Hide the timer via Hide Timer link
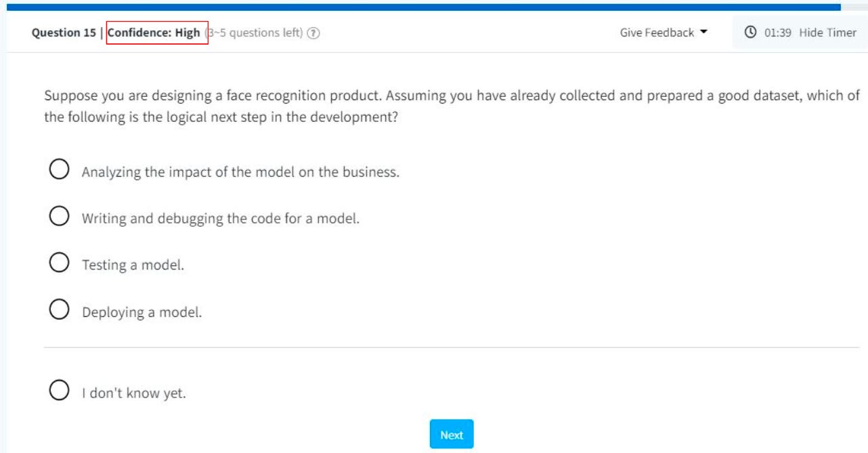868x453 pixels. coord(827,33)
